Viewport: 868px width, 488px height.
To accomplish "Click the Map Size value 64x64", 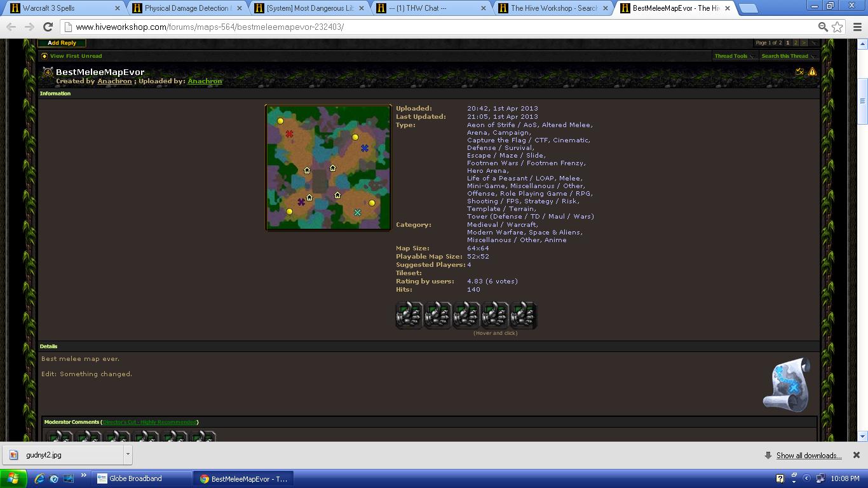I will pyautogui.click(x=478, y=248).
